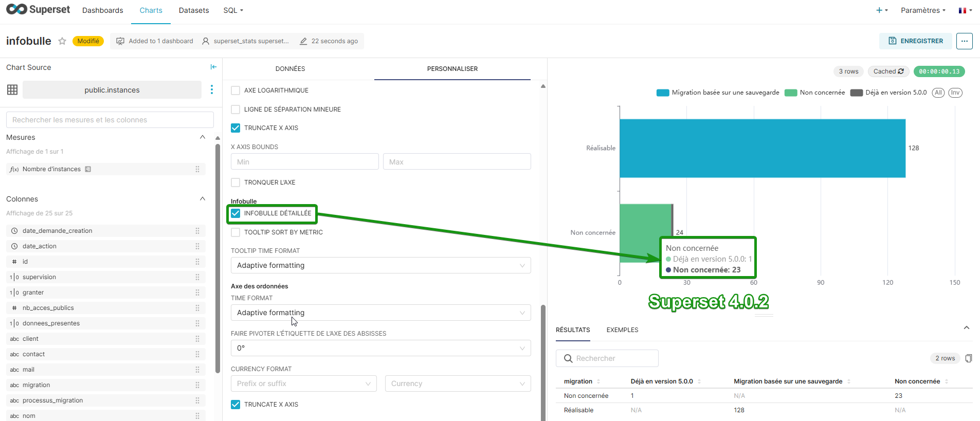Image resolution: width=980 pixels, height=421 pixels.
Task: Click the owner user icon
Action: tap(206, 41)
